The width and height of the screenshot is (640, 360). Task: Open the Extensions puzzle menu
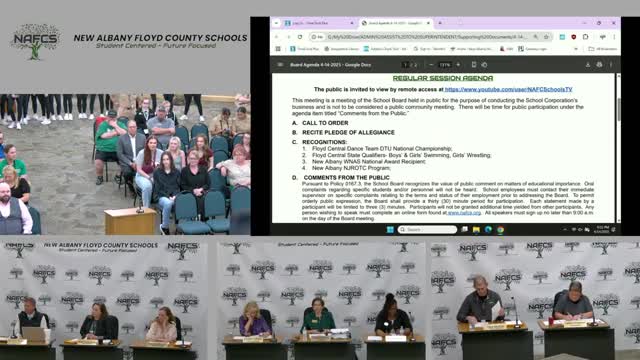tap(585, 37)
